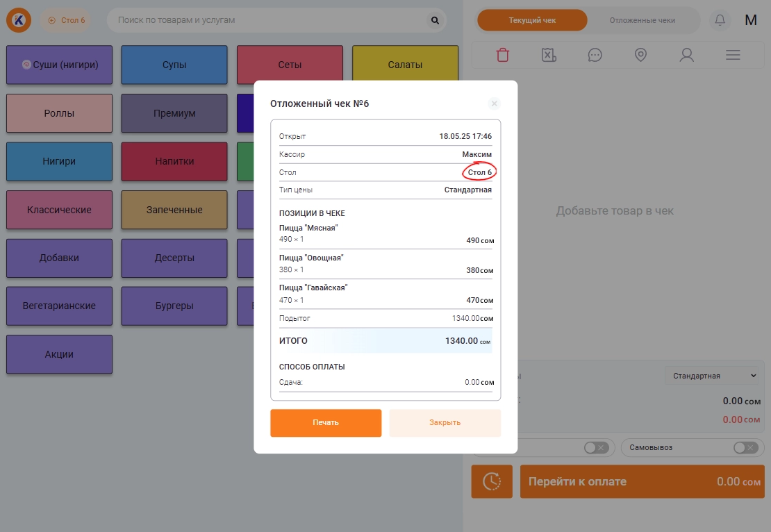The height and width of the screenshot is (532, 771).
Task: Select the yellow Салаты category tile
Action: click(x=405, y=65)
